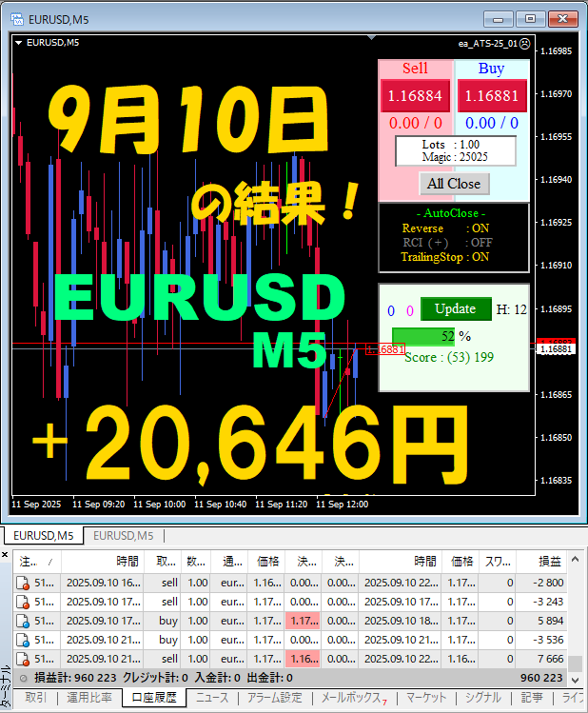Click the buy order icon in the 5 894 row

(x=23, y=622)
